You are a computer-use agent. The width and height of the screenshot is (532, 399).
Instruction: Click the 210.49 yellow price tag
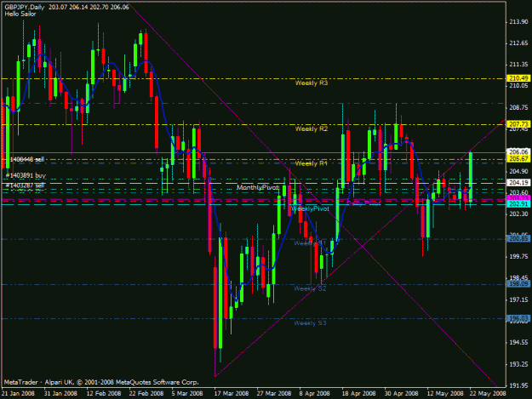[518, 78]
